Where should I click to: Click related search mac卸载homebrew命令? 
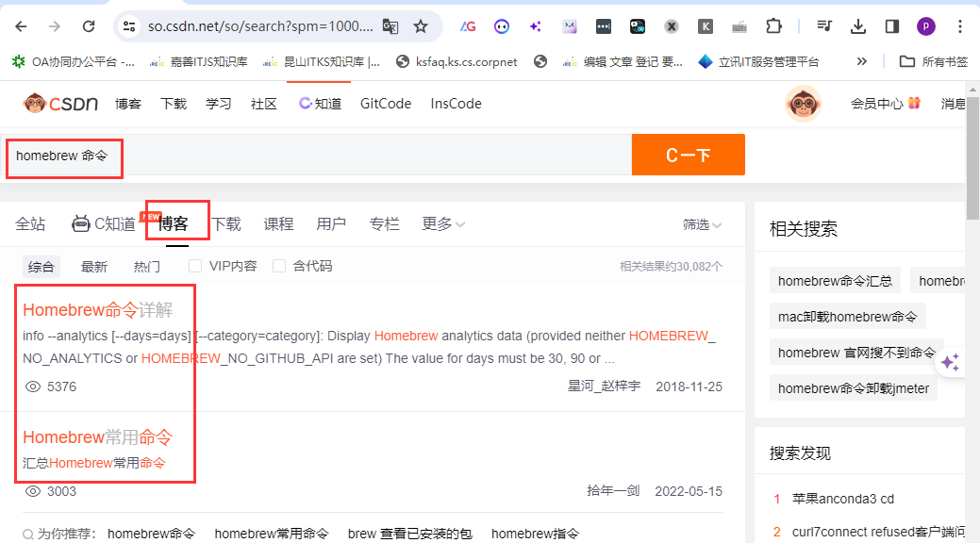tap(848, 316)
